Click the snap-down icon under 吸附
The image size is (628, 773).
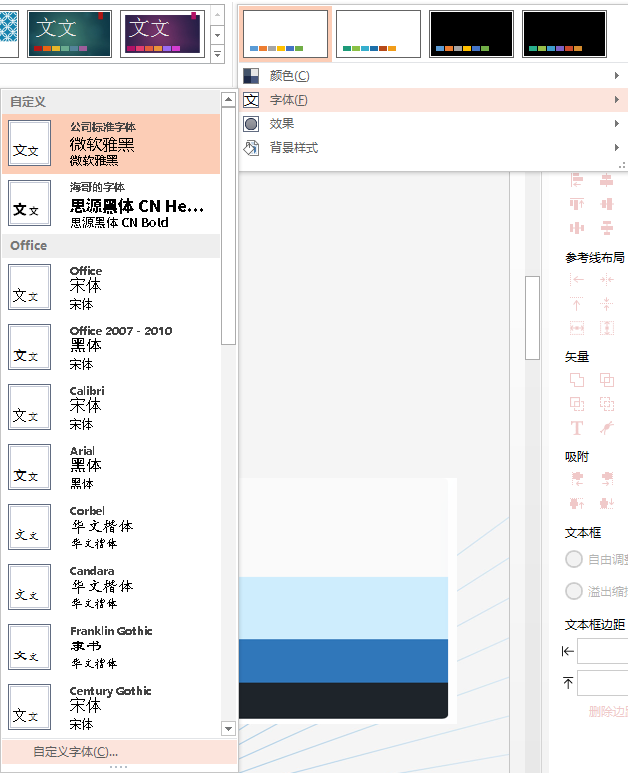(x=607, y=503)
